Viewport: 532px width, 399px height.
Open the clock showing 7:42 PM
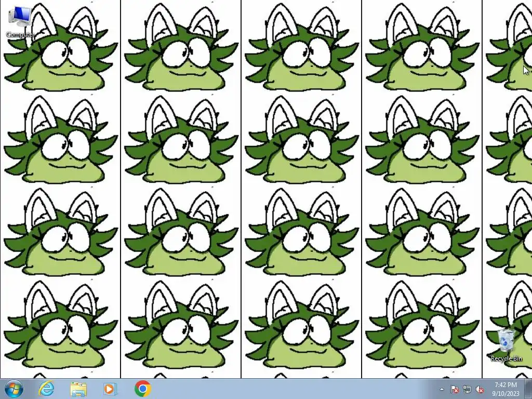506,389
